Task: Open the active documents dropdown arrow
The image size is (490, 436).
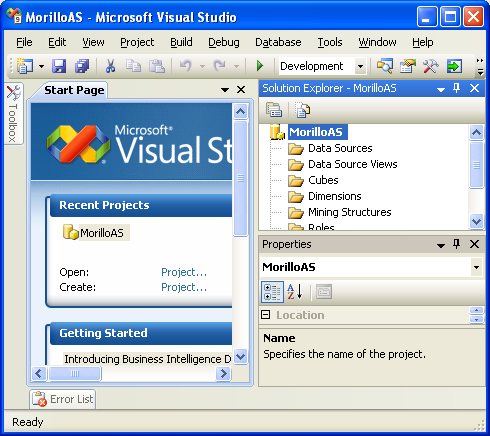Action: coord(225,90)
